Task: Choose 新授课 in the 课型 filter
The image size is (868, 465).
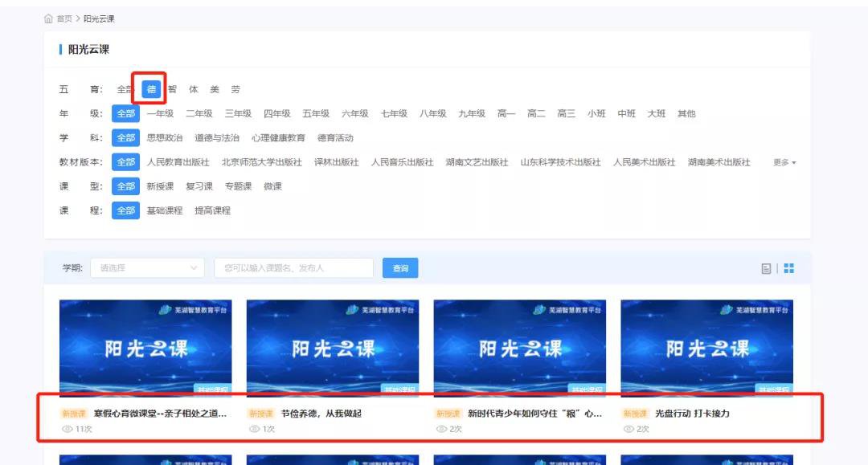Action: click(x=159, y=186)
